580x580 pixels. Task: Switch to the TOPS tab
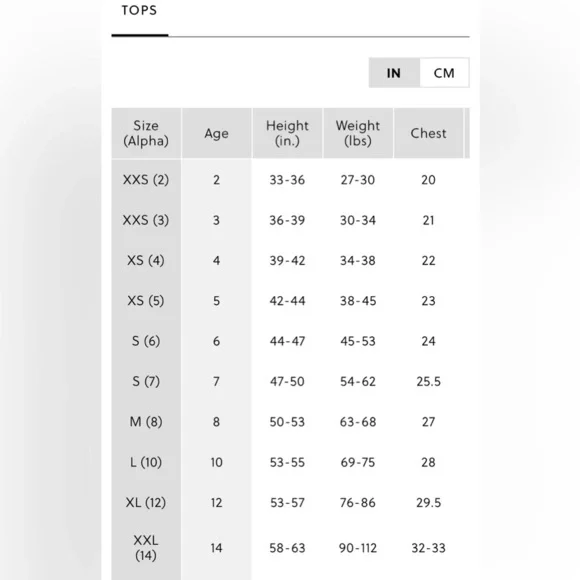[x=139, y=10]
